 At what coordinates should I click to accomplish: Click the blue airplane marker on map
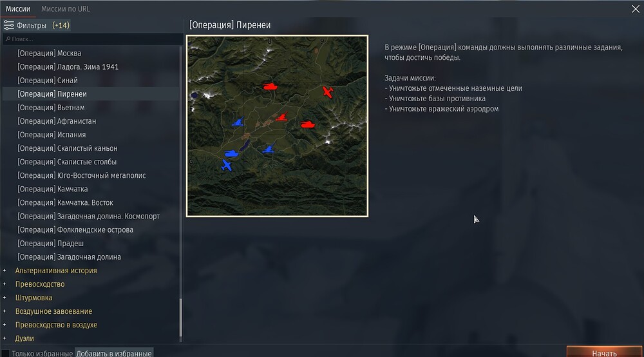(226, 166)
